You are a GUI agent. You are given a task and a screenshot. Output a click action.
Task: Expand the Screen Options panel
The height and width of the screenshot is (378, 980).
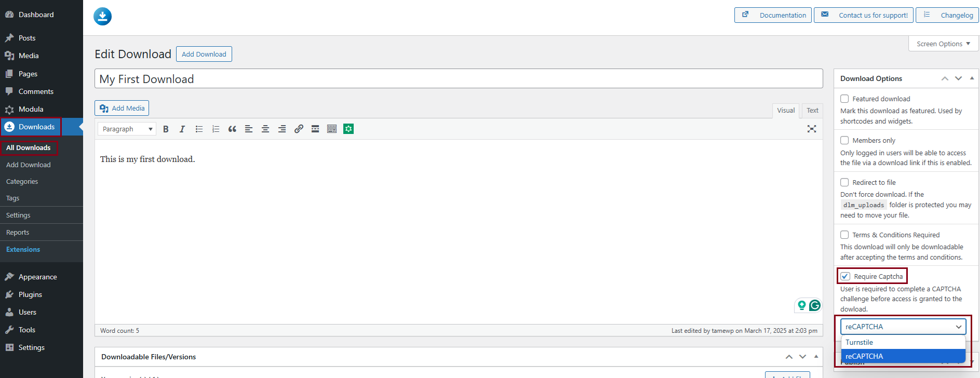(x=943, y=44)
